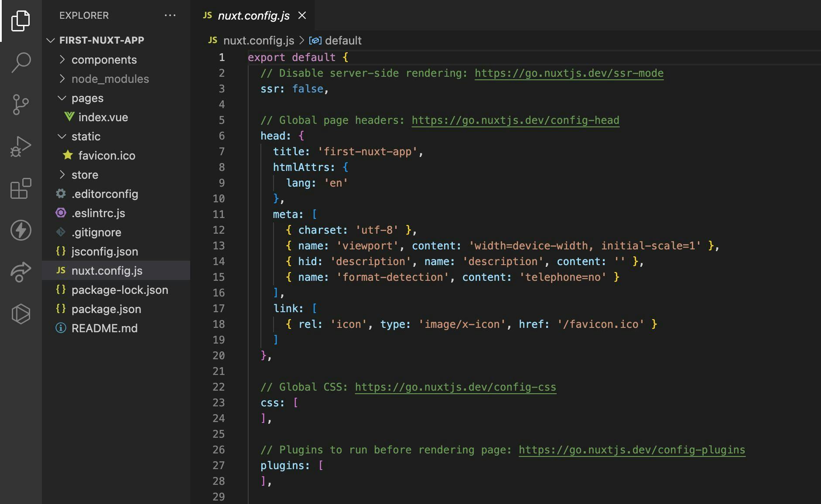Click the Vue icon beside index.vue
The image size is (821, 504).
[69, 117]
